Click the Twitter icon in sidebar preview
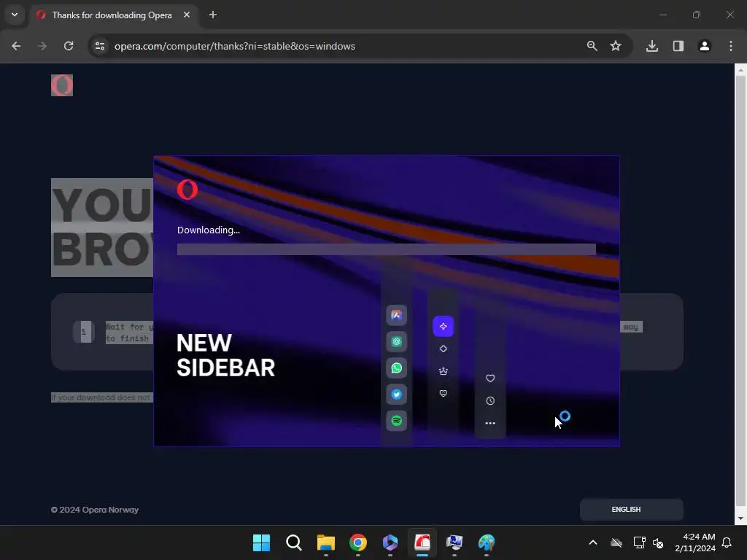The height and width of the screenshot is (560, 747). click(396, 394)
